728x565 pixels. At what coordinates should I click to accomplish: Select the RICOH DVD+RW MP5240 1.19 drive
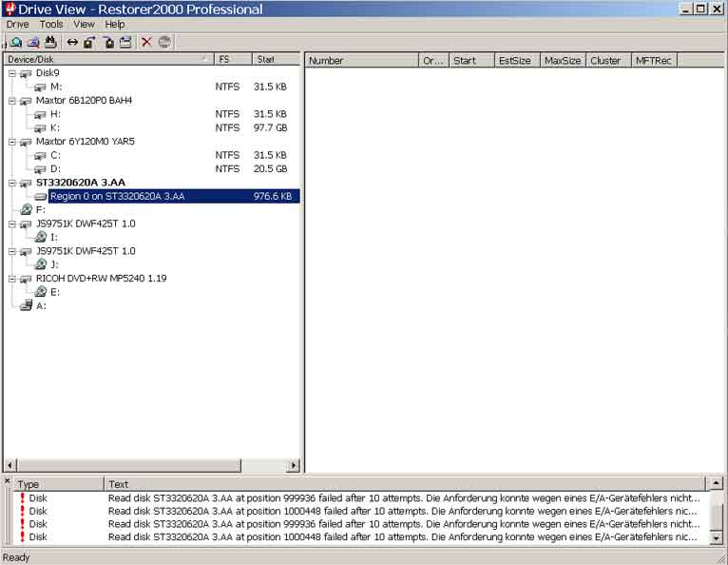click(101, 279)
